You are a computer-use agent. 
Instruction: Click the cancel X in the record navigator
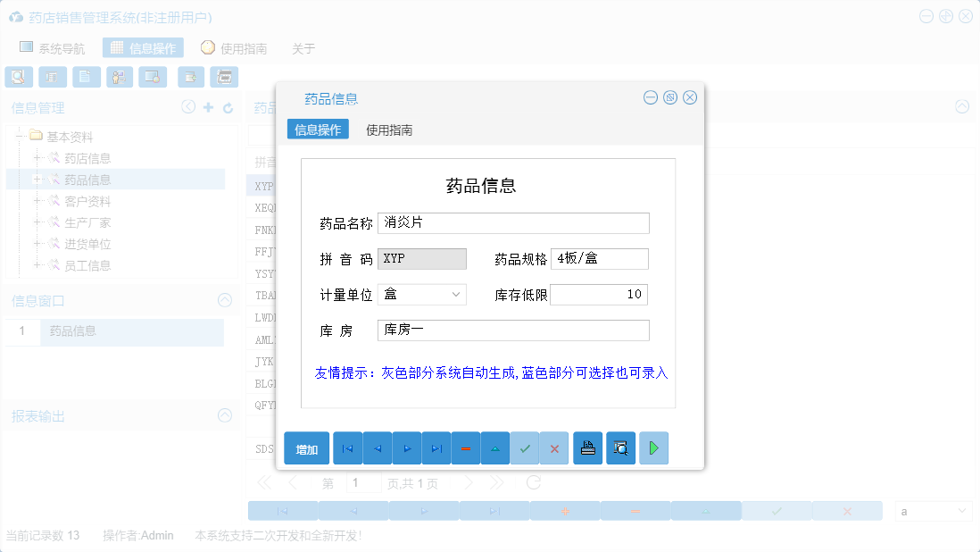pos(554,447)
